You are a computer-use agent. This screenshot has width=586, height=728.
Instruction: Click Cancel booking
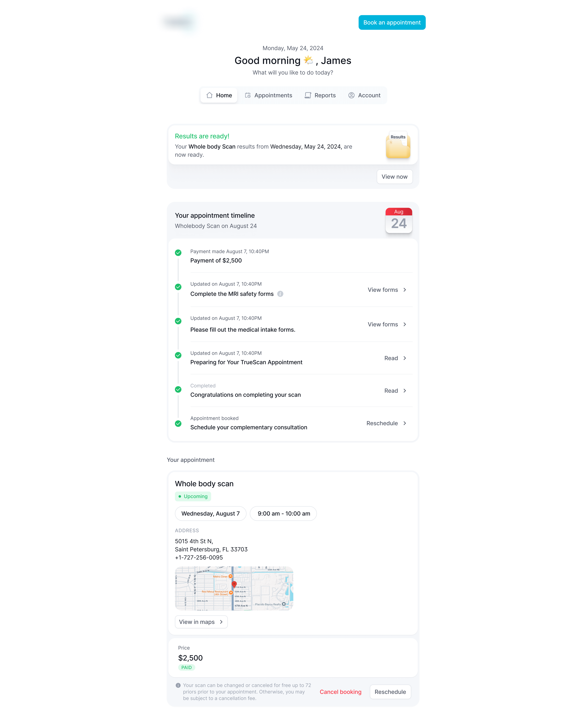pyautogui.click(x=340, y=692)
